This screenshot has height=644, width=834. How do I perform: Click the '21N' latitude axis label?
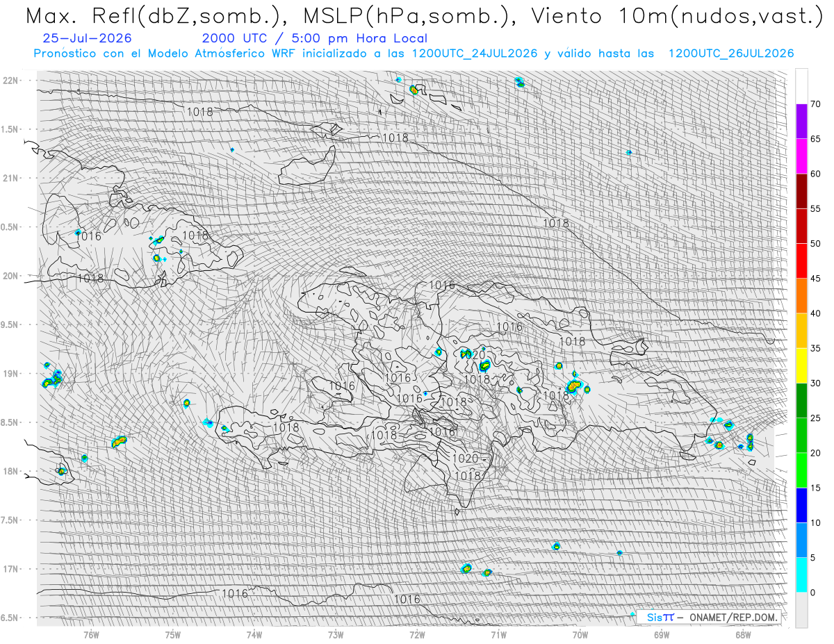point(12,179)
